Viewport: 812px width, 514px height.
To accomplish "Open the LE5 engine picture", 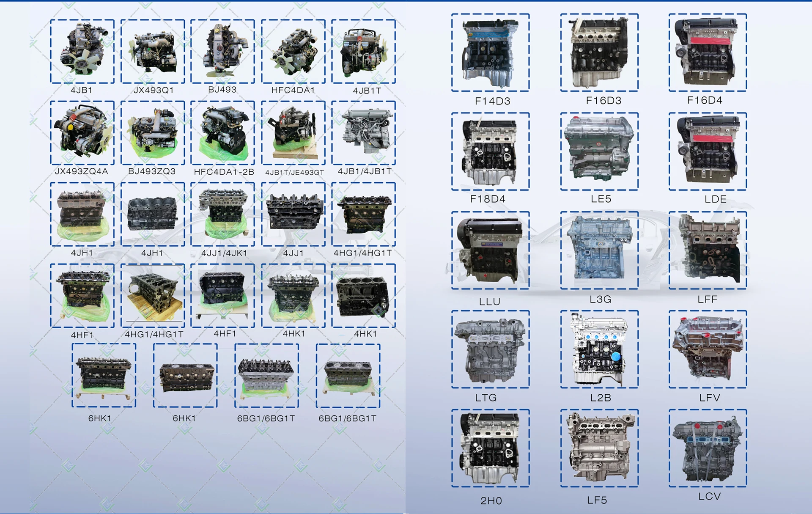I will coord(599,151).
